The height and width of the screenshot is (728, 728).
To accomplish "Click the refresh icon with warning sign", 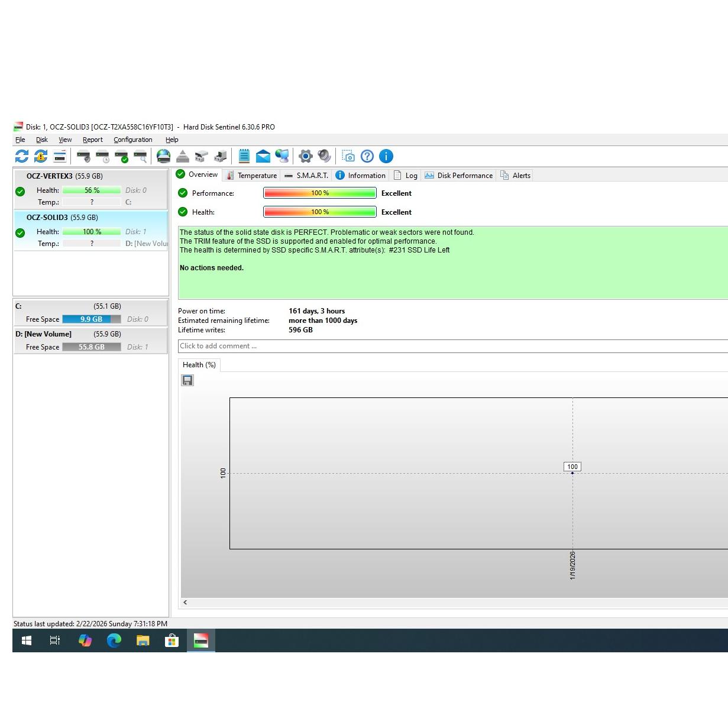I will (41, 156).
